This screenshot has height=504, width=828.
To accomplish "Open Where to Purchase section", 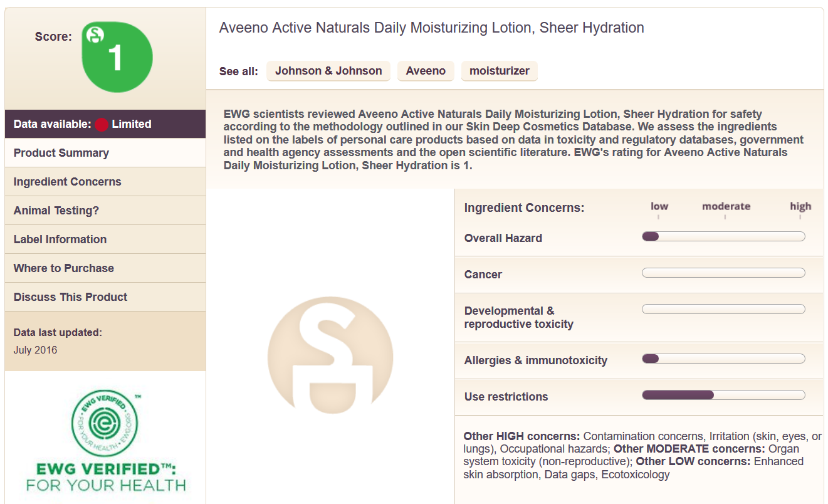I will 105,268.
